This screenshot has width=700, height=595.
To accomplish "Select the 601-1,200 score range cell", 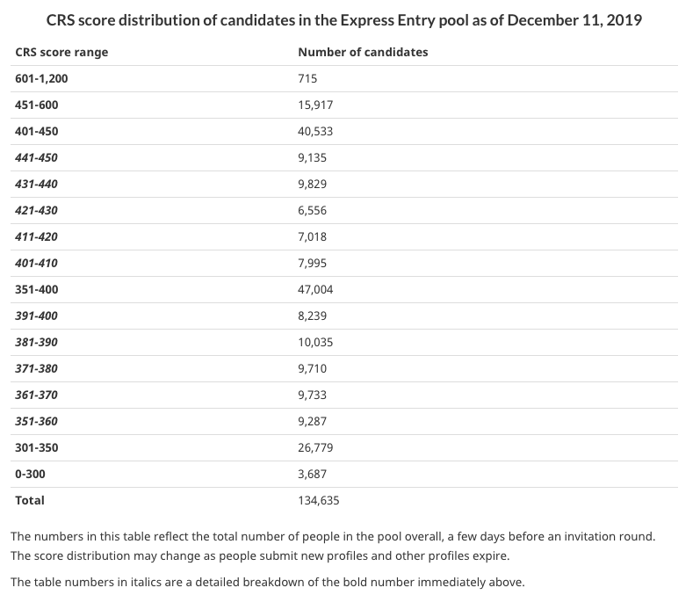I will coord(41,78).
